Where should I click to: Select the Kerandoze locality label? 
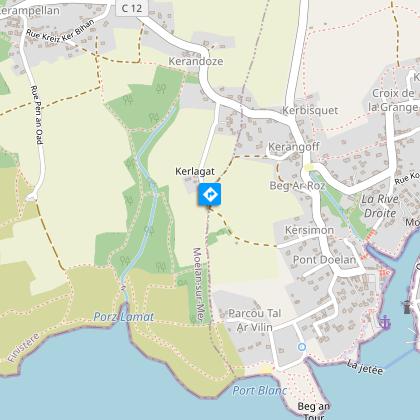[x=196, y=61]
